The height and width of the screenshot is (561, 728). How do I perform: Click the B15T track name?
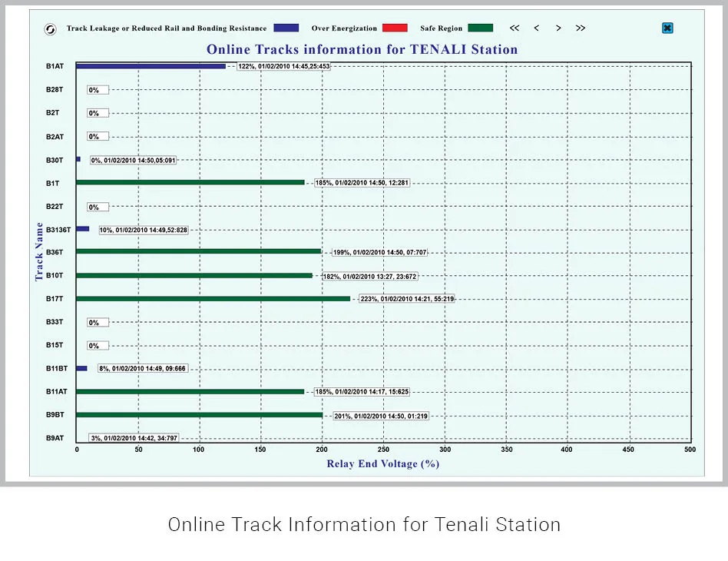coord(55,345)
